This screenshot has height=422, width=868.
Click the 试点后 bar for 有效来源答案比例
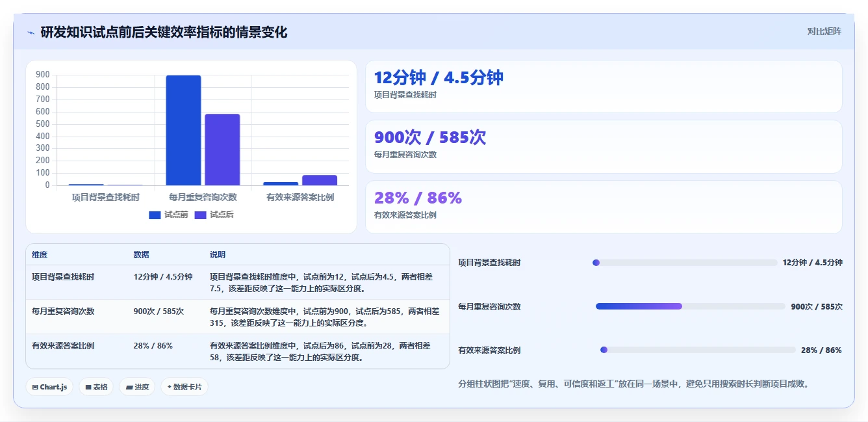[x=320, y=181]
